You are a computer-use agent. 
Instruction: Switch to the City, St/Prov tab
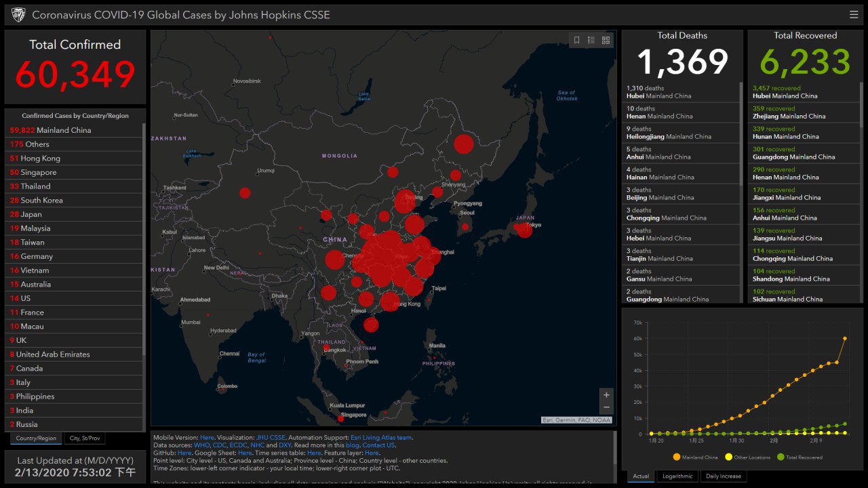click(x=85, y=439)
